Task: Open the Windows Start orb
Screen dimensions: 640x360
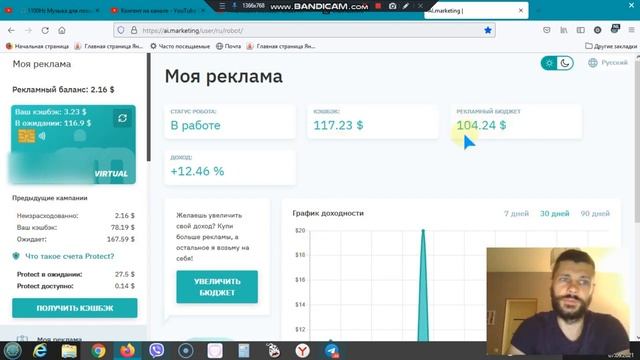Action: [13, 351]
